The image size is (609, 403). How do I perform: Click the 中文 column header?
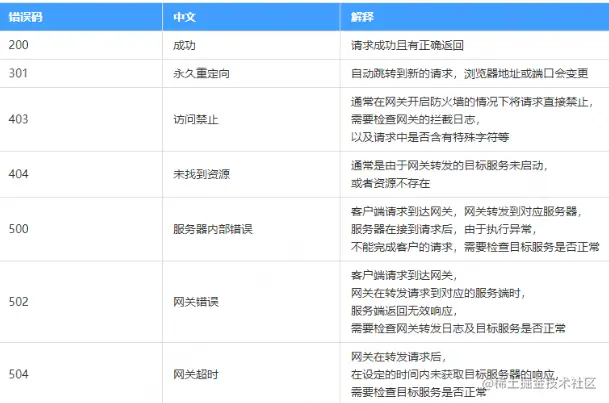[x=251, y=17]
